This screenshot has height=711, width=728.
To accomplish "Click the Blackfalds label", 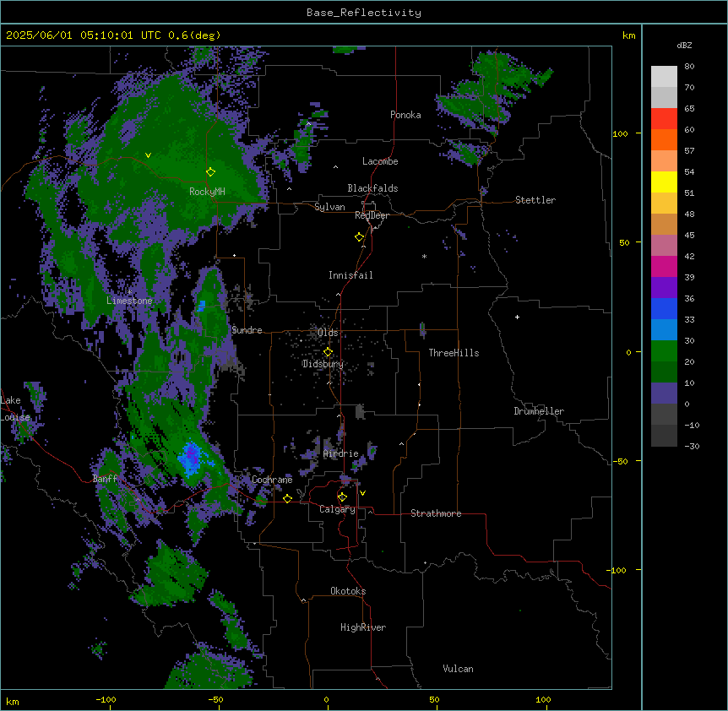I will pos(372,188).
